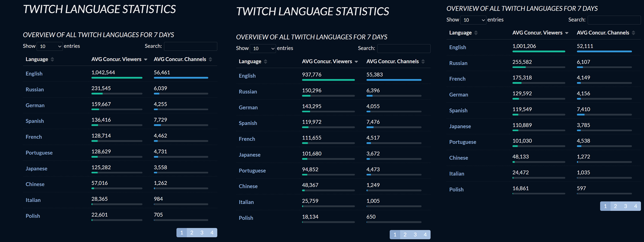The height and width of the screenshot is (242, 644).
Task: Go to page 3 in left table pagination
Action: click(202, 233)
